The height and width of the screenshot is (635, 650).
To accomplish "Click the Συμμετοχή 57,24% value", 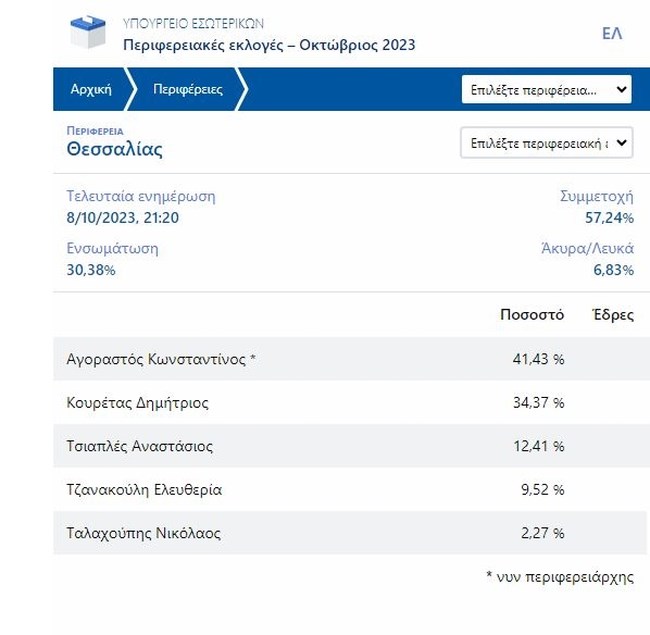I will pos(609,217).
